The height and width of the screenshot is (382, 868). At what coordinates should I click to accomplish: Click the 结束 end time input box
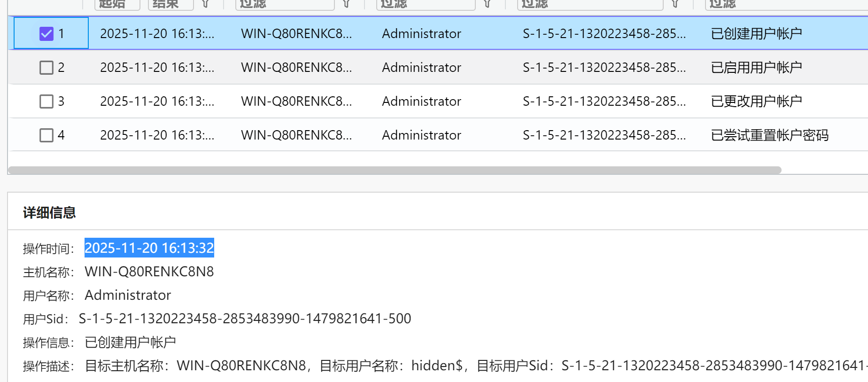170,4
